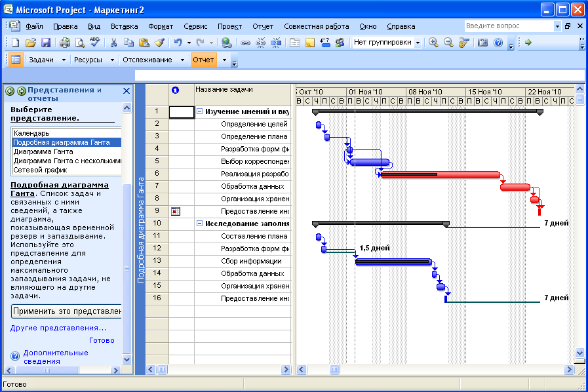Click forward arrow in side panel header
The image size is (588, 392).
[x=22, y=90]
